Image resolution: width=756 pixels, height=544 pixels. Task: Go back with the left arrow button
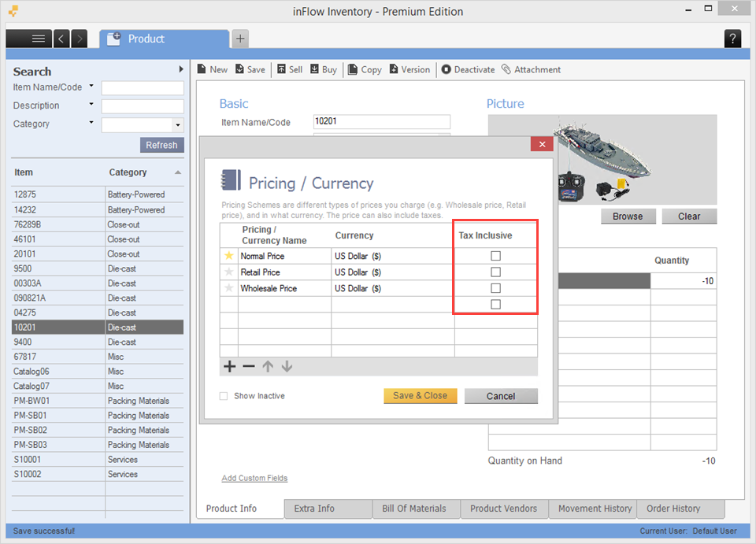point(61,39)
